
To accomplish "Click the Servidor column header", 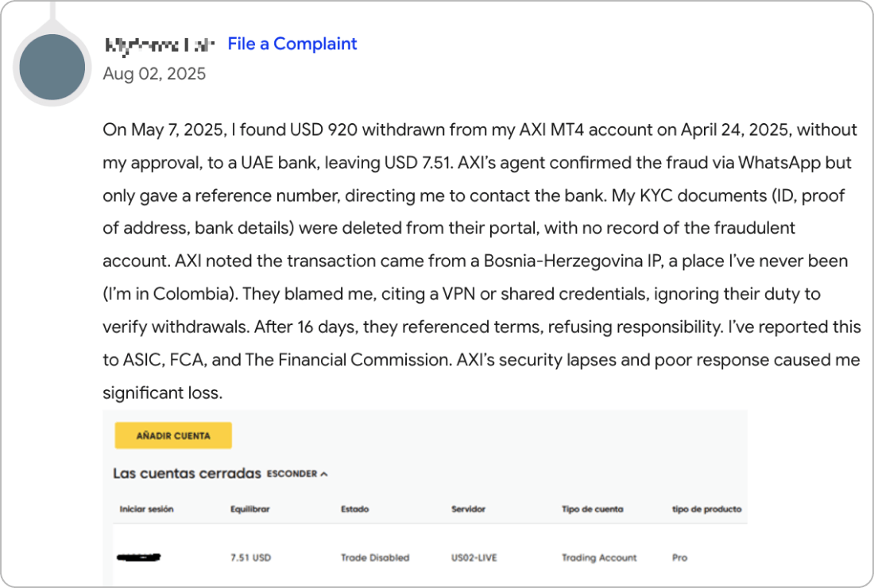I will [x=468, y=509].
